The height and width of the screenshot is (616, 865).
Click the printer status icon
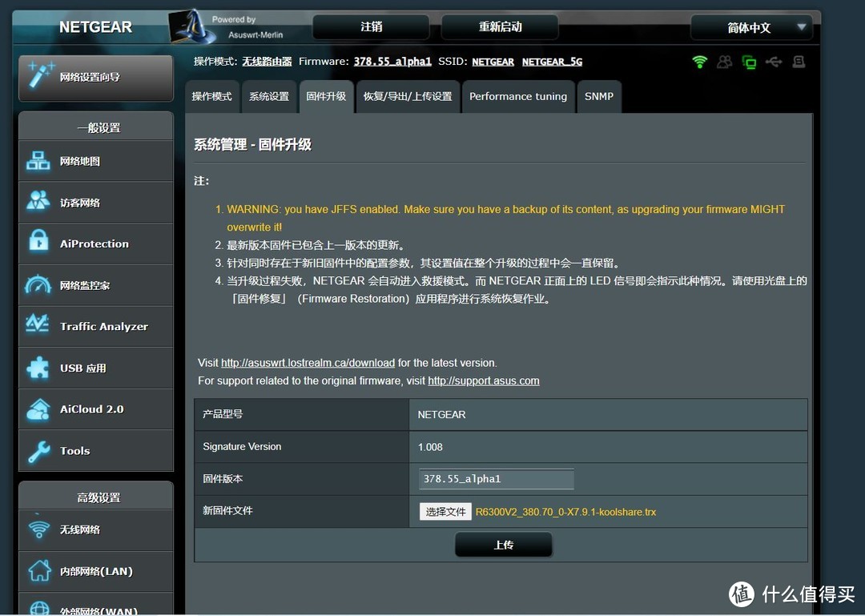click(x=799, y=62)
